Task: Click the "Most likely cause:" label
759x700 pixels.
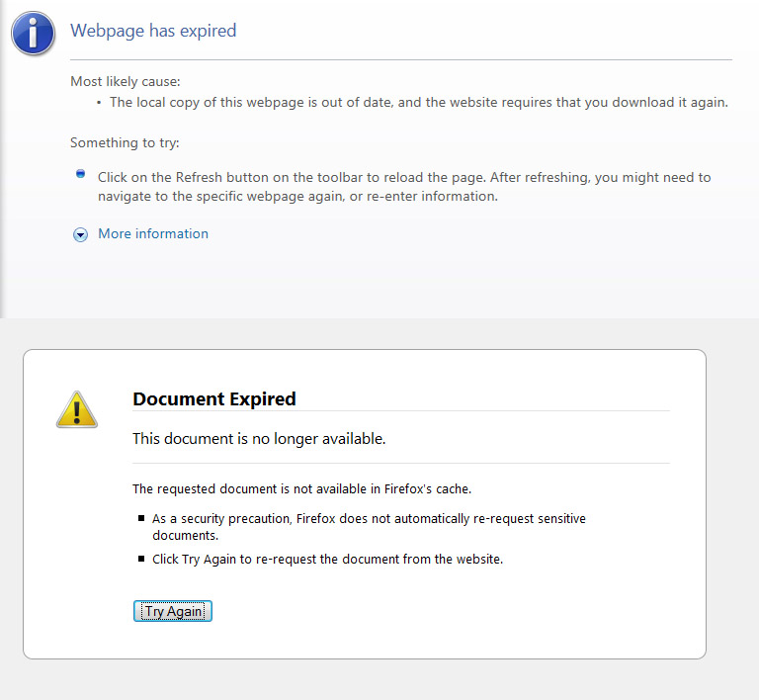Action: 126,81
